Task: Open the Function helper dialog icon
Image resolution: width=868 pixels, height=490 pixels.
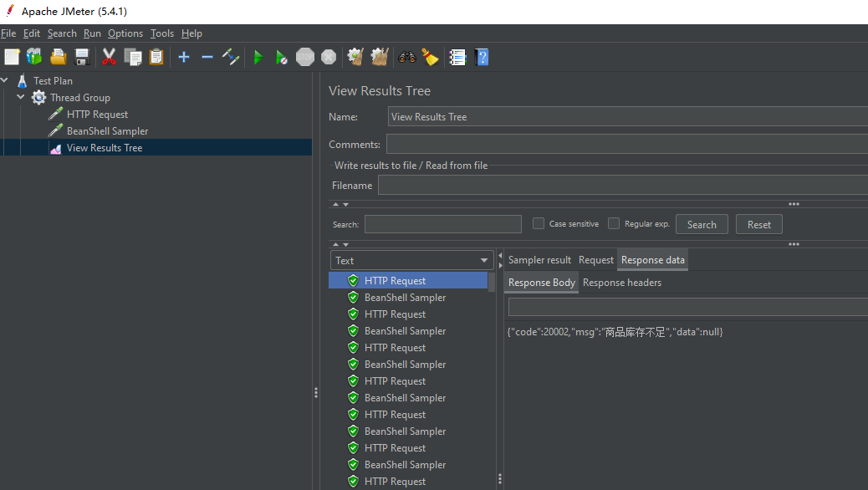Action: click(x=457, y=57)
